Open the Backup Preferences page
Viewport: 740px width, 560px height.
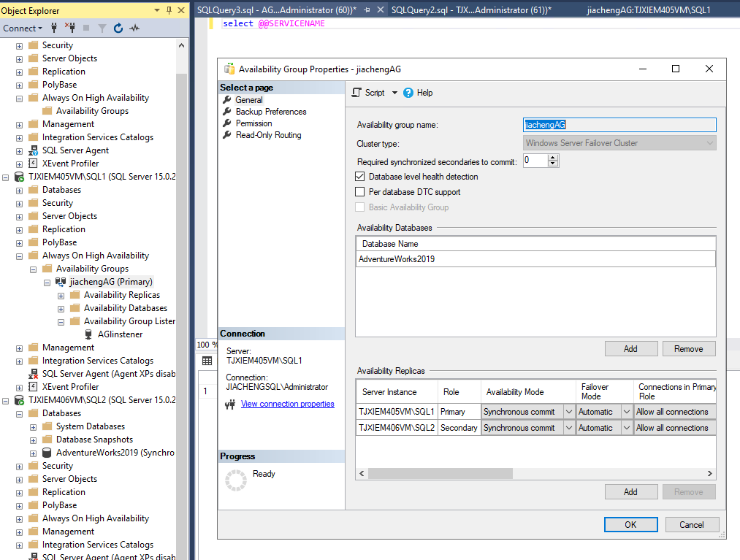(x=270, y=112)
